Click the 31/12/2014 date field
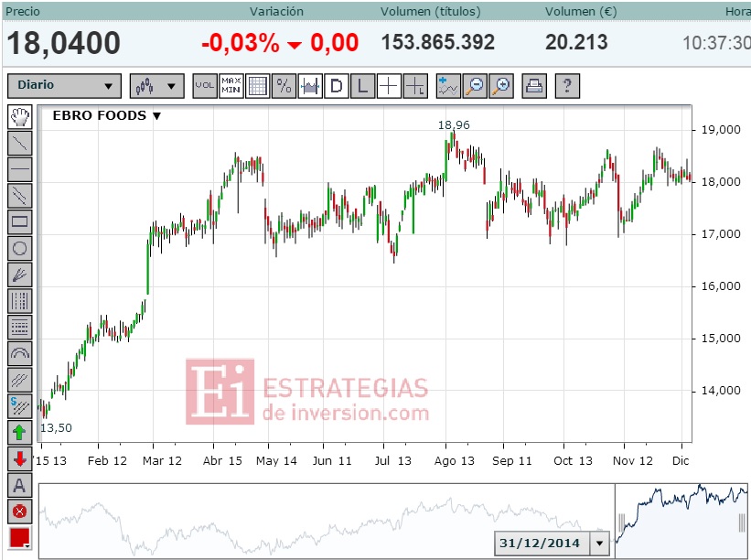This screenshot has width=751, height=560. pyautogui.click(x=542, y=544)
